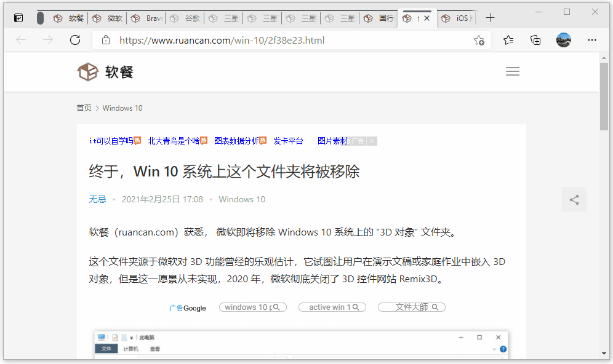
Task: Switch to the iOS tab
Action: click(457, 18)
